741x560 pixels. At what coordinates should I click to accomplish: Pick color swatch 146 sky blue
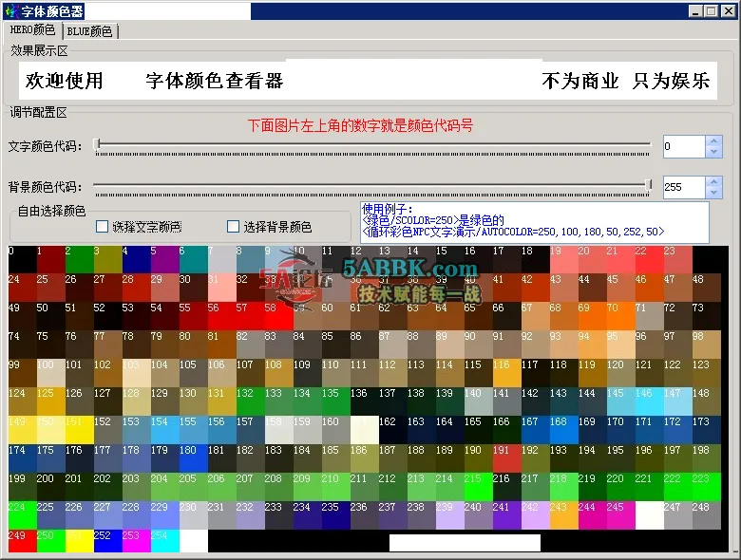point(650,401)
